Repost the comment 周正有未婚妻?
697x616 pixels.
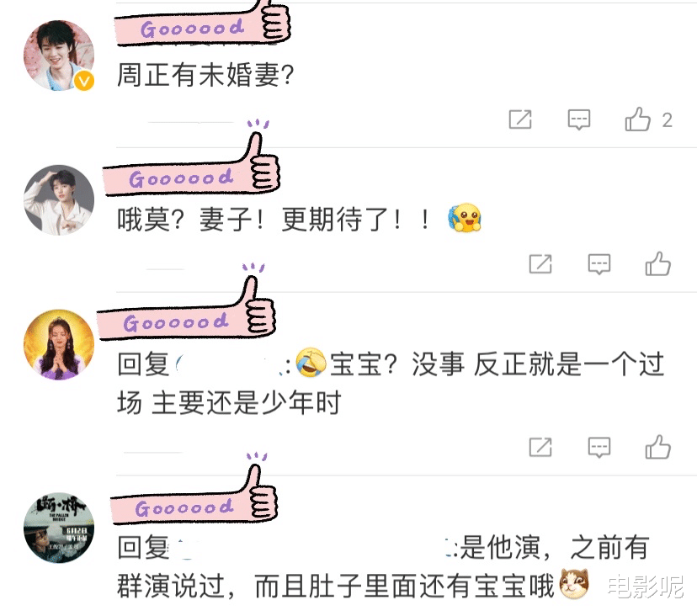point(520,119)
